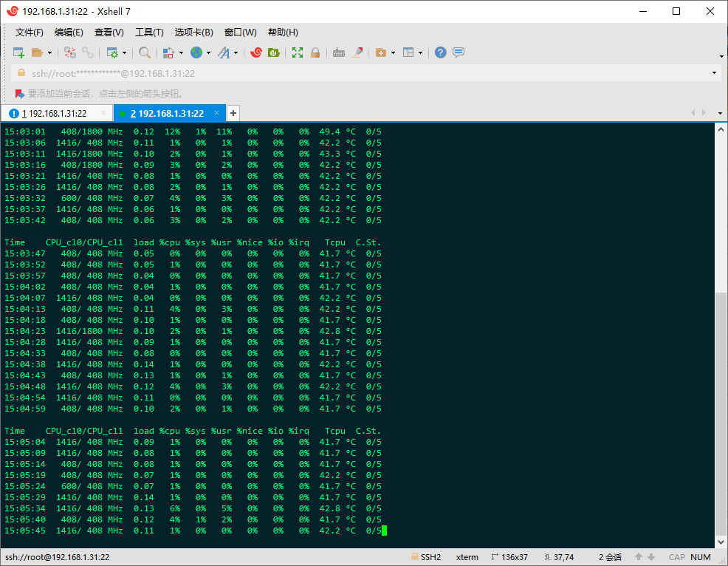
Task: Click the new folder plus icon
Action: click(x=381, y=52)
